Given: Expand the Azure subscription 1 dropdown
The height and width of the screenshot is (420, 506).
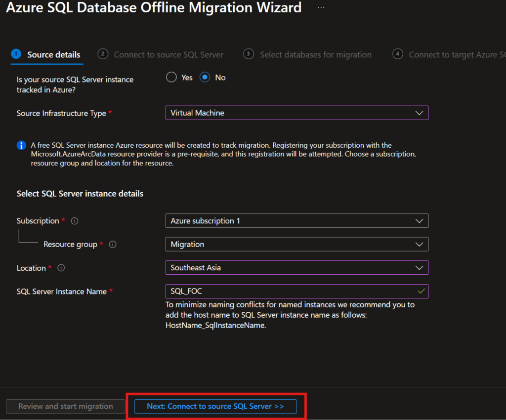Looking at the screenshot, I should click(296, 221).
